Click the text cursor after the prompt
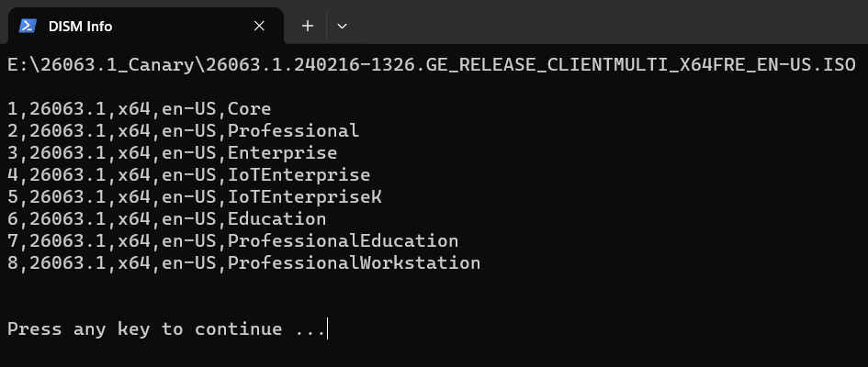 pyautogui.click(x=328, y=328)
